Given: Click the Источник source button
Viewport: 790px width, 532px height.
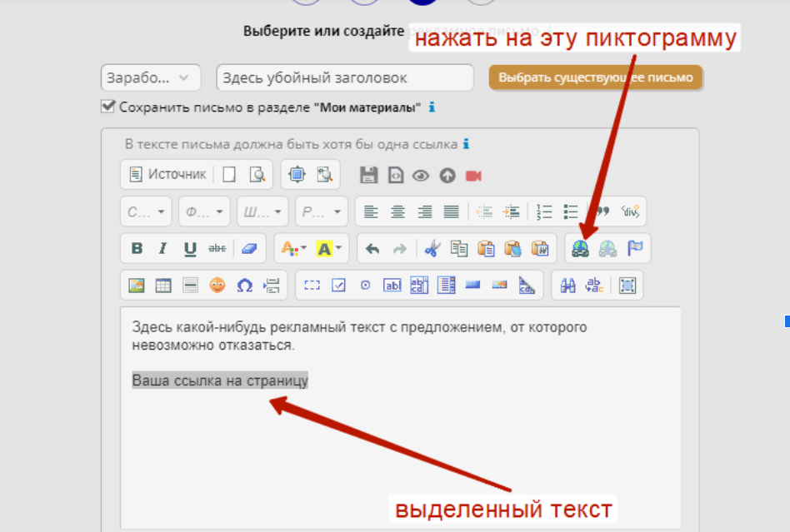Looking at the screenshot, I should click(167, 175).
